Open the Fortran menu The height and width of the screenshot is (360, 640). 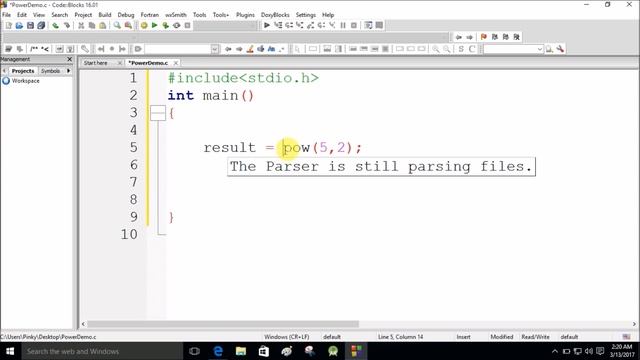click(x=150, y=15)
